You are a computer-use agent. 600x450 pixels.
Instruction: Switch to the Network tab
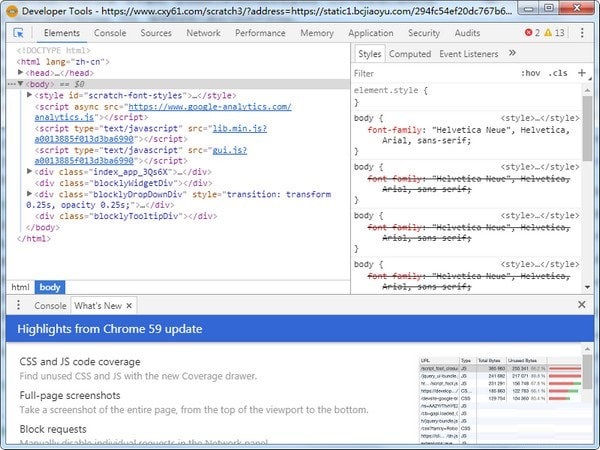click(x=203, y=33)
